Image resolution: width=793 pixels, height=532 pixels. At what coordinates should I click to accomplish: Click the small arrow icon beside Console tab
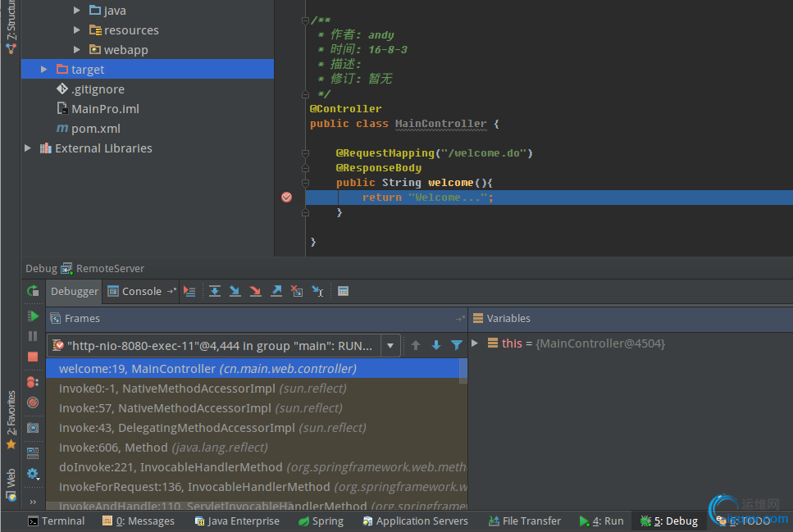(172, 291)
